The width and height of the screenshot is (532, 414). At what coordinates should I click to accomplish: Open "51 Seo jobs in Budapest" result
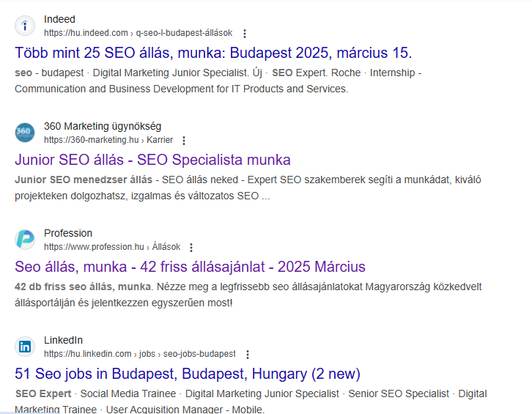pyautogui.click(x=188, y=374)
